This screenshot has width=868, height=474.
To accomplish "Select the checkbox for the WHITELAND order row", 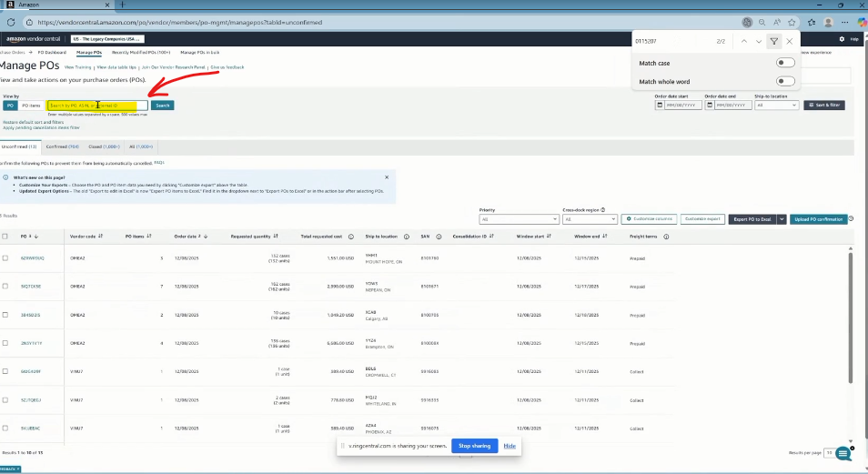I will (5, 399).
